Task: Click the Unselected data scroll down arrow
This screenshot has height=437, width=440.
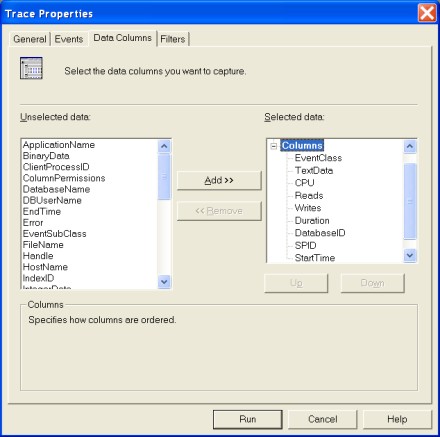Action: coord(164,282)
